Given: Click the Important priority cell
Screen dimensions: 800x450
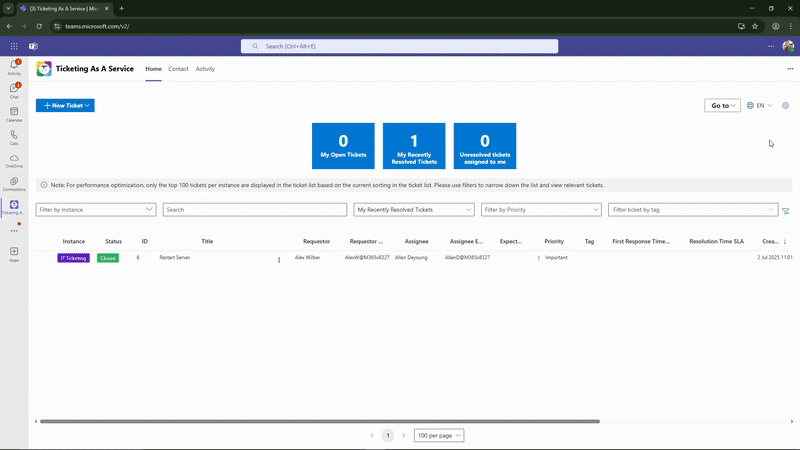Looking at the screenshot, I should (x=556, y=258).
